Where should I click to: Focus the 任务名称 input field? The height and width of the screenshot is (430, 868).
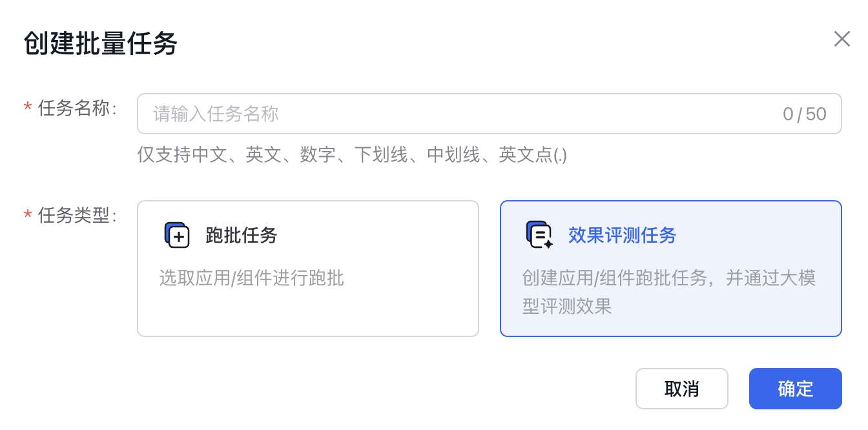click(490, 114)
